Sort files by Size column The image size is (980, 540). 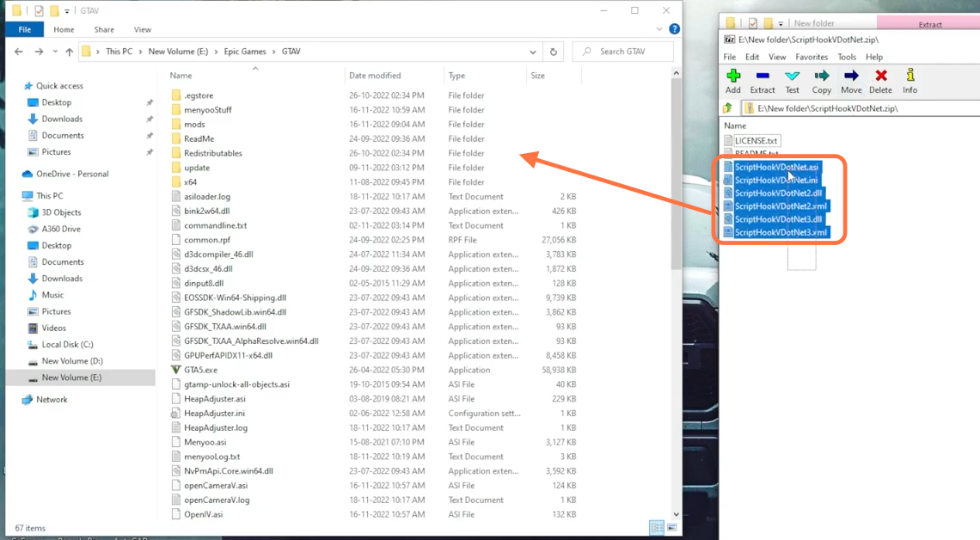pos(537,76)
